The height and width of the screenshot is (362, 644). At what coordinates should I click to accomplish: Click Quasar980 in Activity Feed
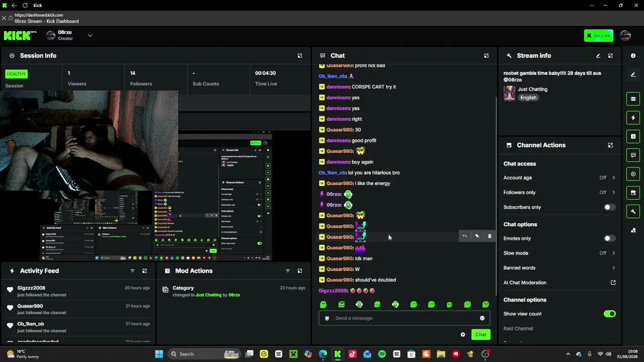click(x=30, y=306)
